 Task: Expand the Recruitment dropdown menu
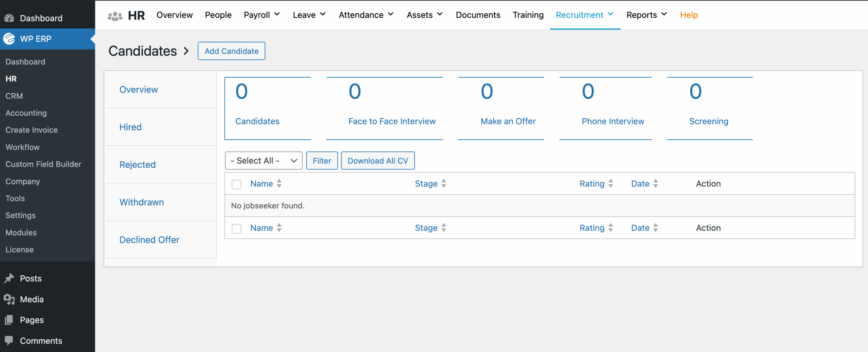[x=584, y=15]
